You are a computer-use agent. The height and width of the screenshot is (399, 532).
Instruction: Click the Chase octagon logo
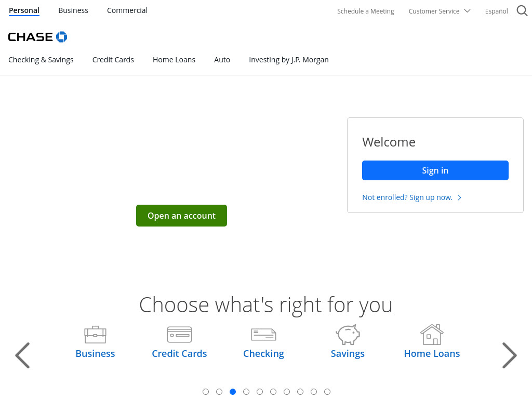(61, 37)
